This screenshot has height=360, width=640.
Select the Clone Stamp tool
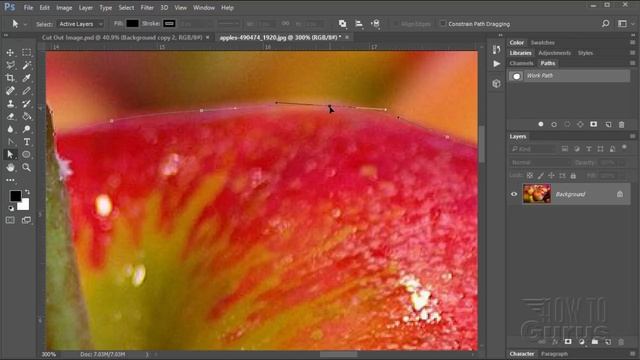(x=10, y=104)
